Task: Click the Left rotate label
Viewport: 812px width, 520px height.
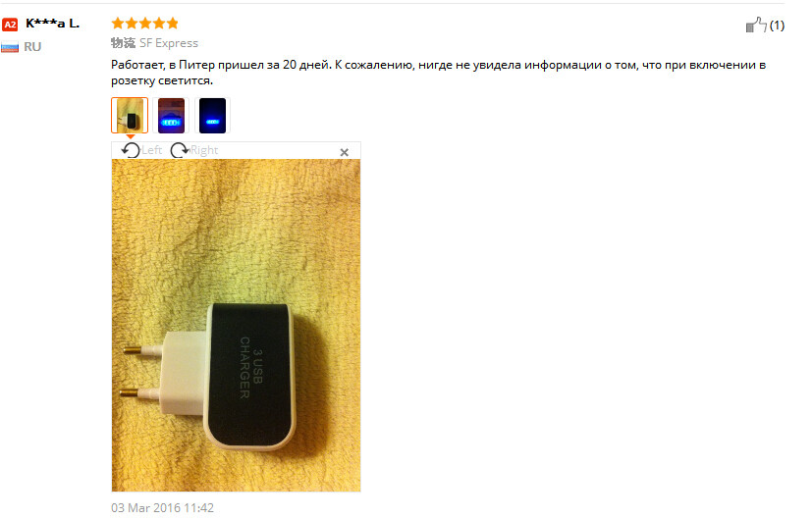Action: [152, 150]
